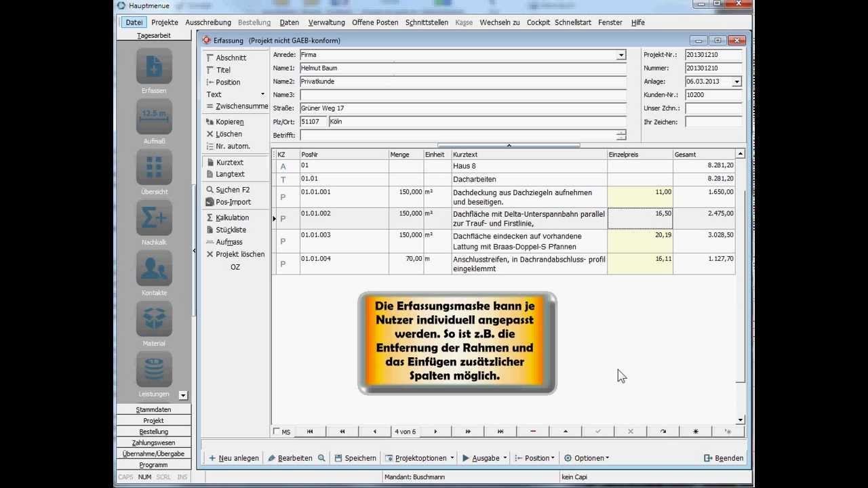Open the Ausschreibung menu
868x488 pixels.
click(208, 22)
